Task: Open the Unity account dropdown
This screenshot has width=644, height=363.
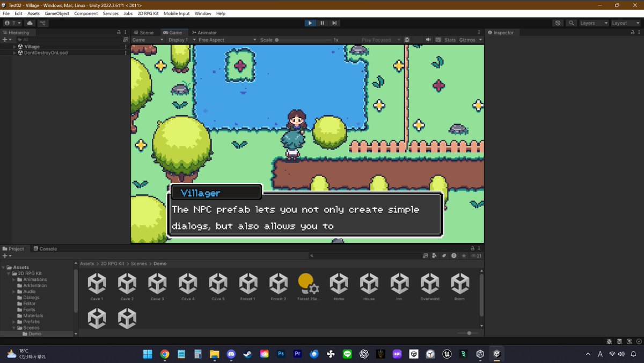Action: (x=13, y=23)
